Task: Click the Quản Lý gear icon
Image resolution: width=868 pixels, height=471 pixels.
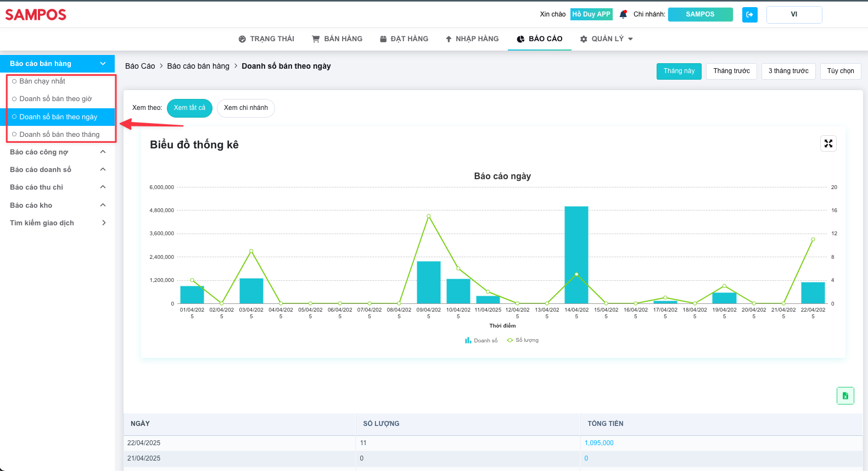Action: pos(584,39)
